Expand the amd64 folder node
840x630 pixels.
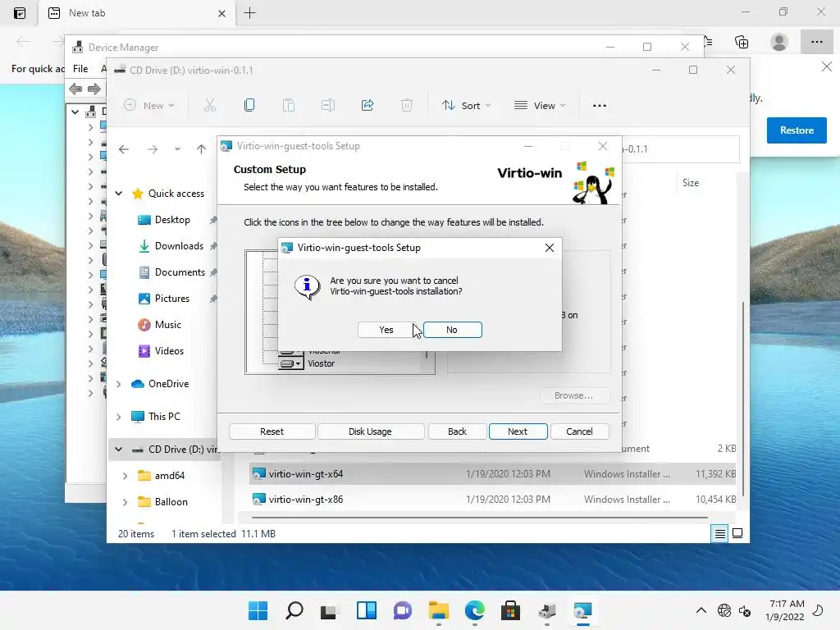click(125, 475)
